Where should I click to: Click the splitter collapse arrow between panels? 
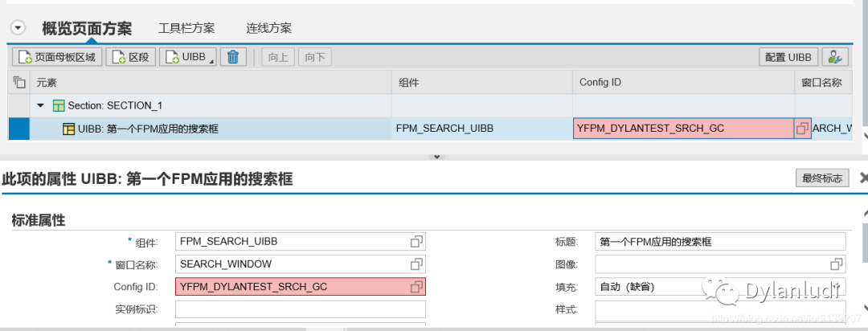click(436, 157)
